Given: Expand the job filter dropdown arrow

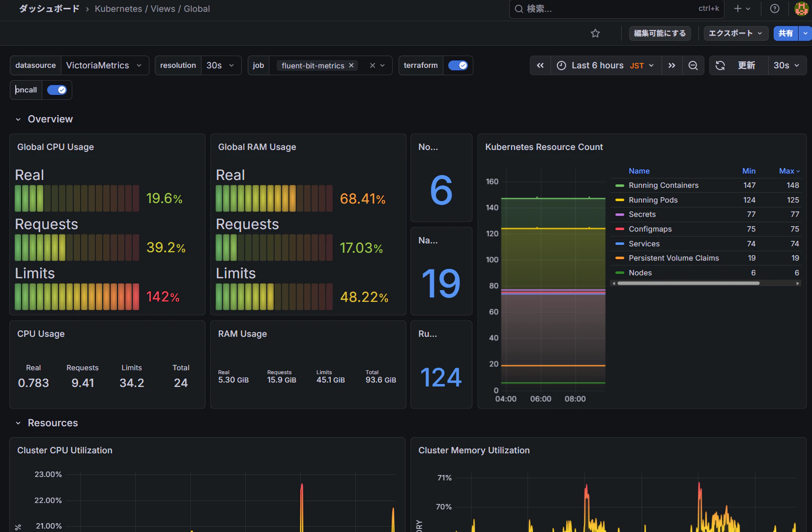Looking at the screenshot, I should click(x=382, y=65).
